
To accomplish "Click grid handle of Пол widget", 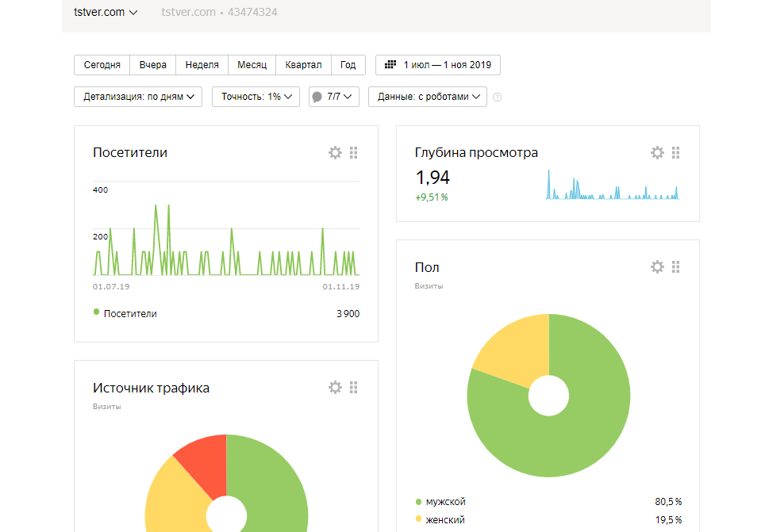I will click(675, 266).
